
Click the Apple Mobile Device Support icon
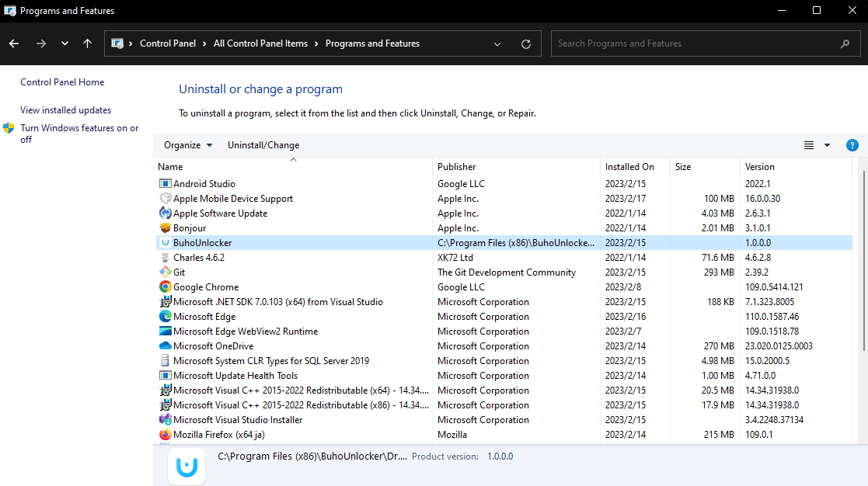[x=165, y=199]
